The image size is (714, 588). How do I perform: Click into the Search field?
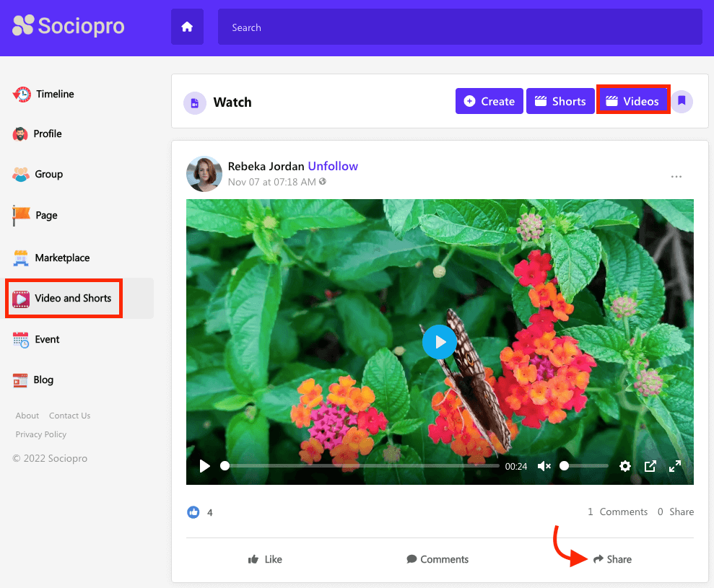(460, 27)
